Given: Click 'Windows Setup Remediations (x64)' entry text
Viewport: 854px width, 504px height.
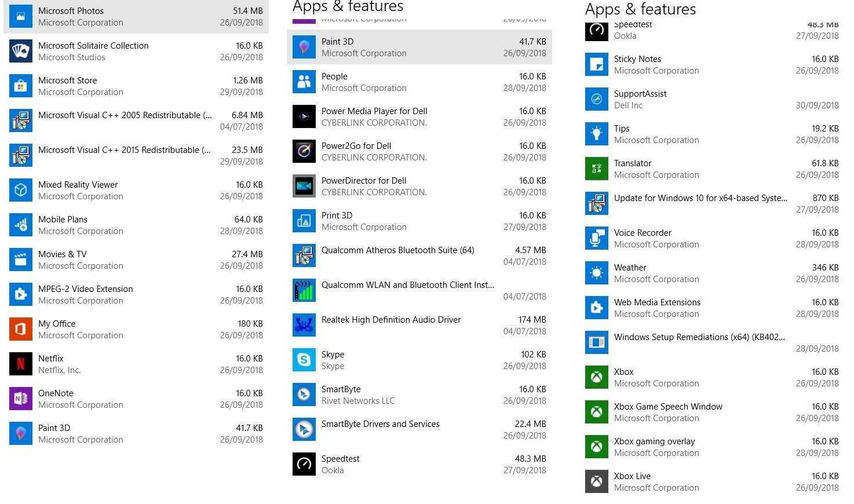Looking at the screenshot, I should [x=699, y=337].
